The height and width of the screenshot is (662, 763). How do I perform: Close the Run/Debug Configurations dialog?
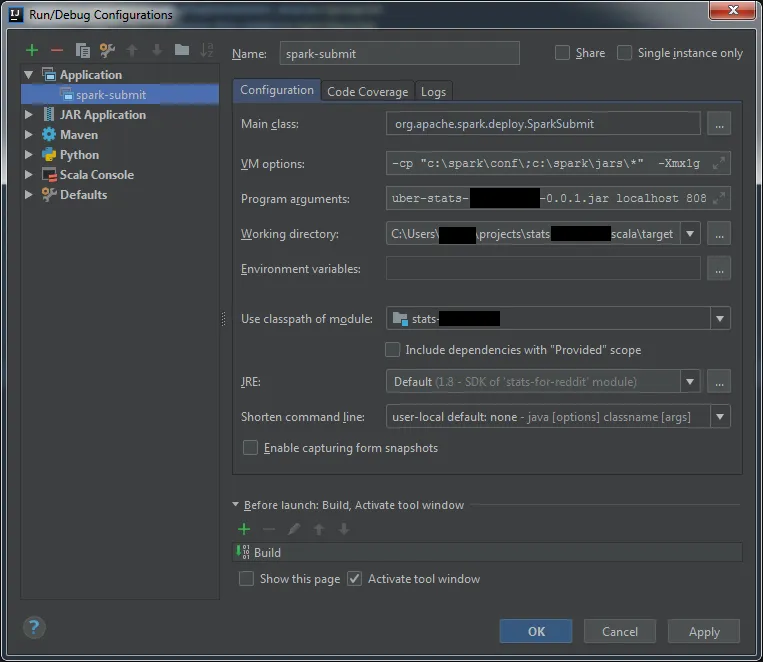pyautogui.click(x=733, y=10)
